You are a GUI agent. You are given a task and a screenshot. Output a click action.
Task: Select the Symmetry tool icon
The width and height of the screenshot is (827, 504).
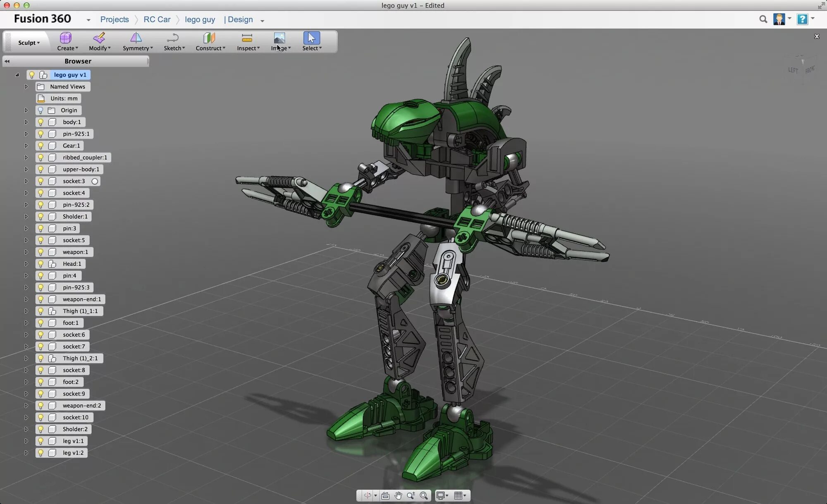136,38
